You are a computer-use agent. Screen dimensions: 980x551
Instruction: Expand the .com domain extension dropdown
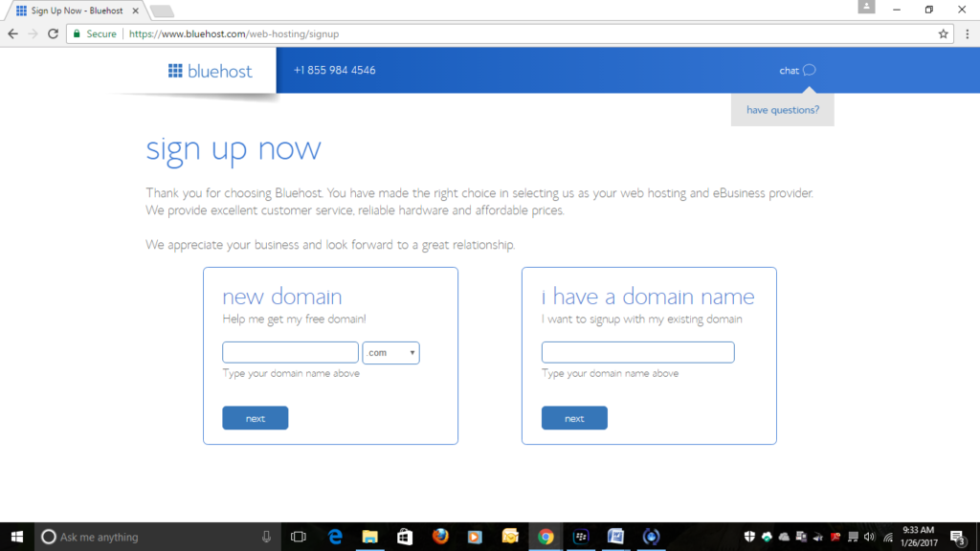click(x=390, y=353)
